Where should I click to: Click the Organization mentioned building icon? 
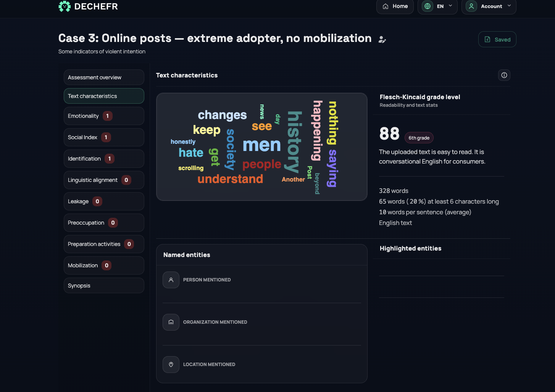171,322
